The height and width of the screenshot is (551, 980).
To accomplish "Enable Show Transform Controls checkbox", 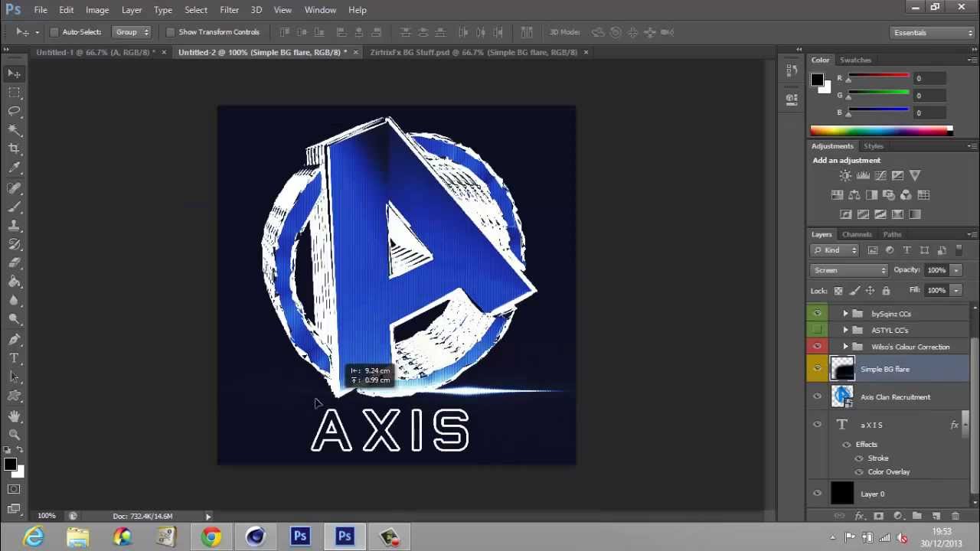I will pos(171,32).
